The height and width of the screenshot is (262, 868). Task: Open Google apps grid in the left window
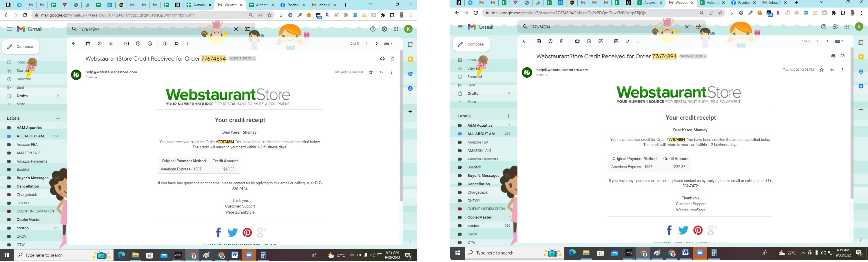click(x=395, y=29)
